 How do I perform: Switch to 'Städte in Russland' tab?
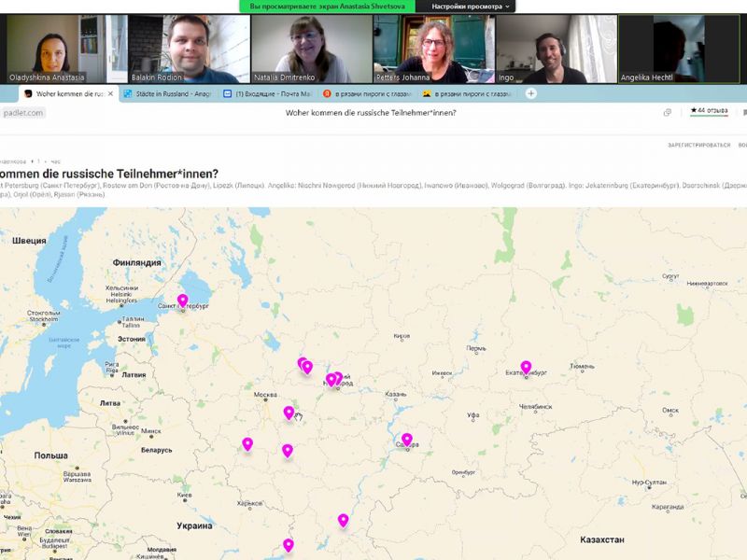coord(168,94)
